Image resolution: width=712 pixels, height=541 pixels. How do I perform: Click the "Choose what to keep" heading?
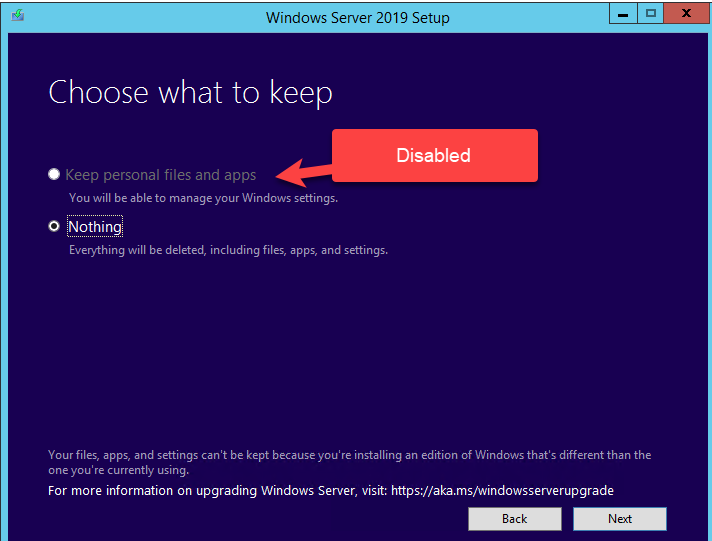tap(190, 93)
